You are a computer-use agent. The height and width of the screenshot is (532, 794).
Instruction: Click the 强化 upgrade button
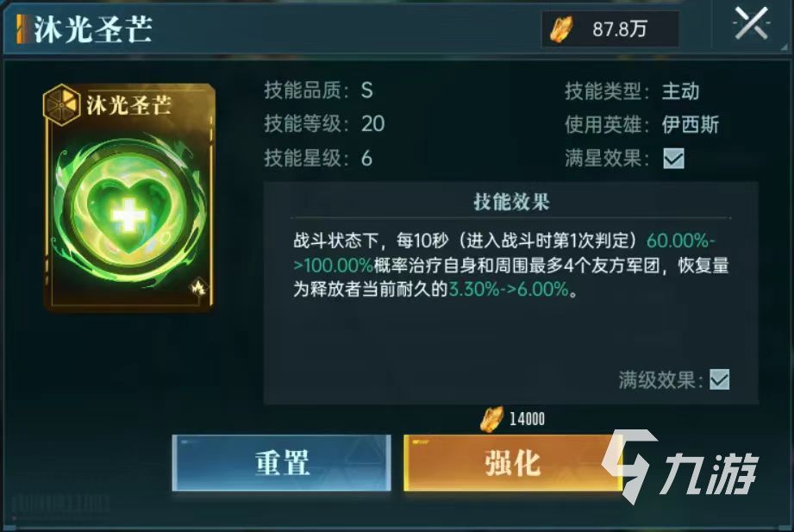pyautogui.click(x=512, y=462)
